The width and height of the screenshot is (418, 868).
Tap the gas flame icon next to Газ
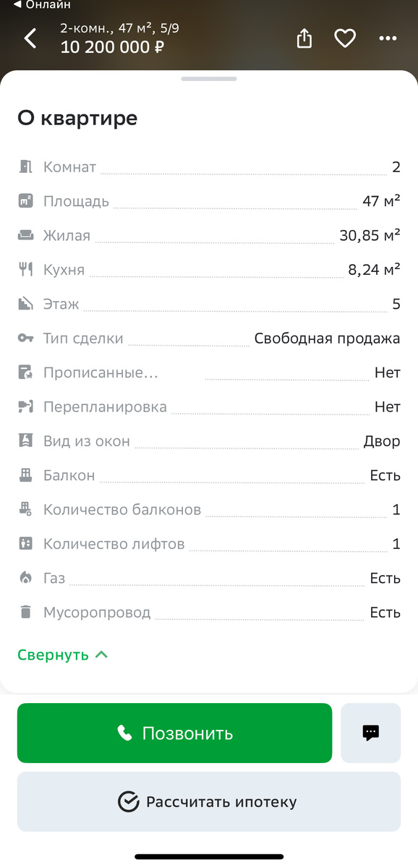25,578
